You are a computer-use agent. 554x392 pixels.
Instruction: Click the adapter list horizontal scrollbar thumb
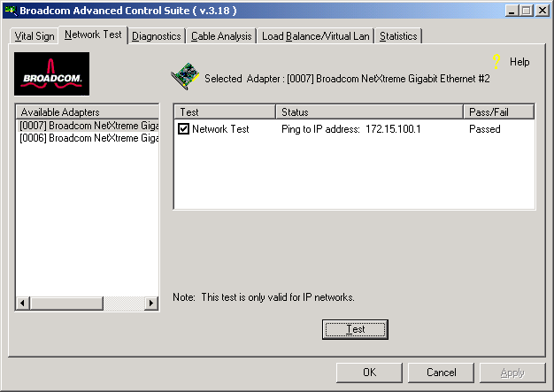66,303
